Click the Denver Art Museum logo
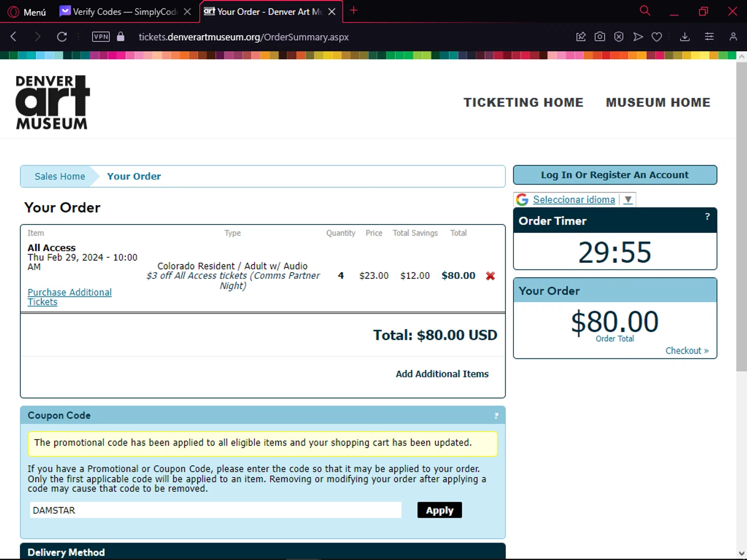Screen dimensions: 747x560 (52, 102)
